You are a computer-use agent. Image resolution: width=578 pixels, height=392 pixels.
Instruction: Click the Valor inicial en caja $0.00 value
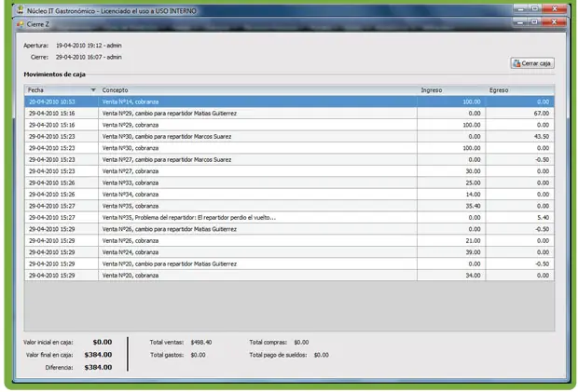pos(103,343)
